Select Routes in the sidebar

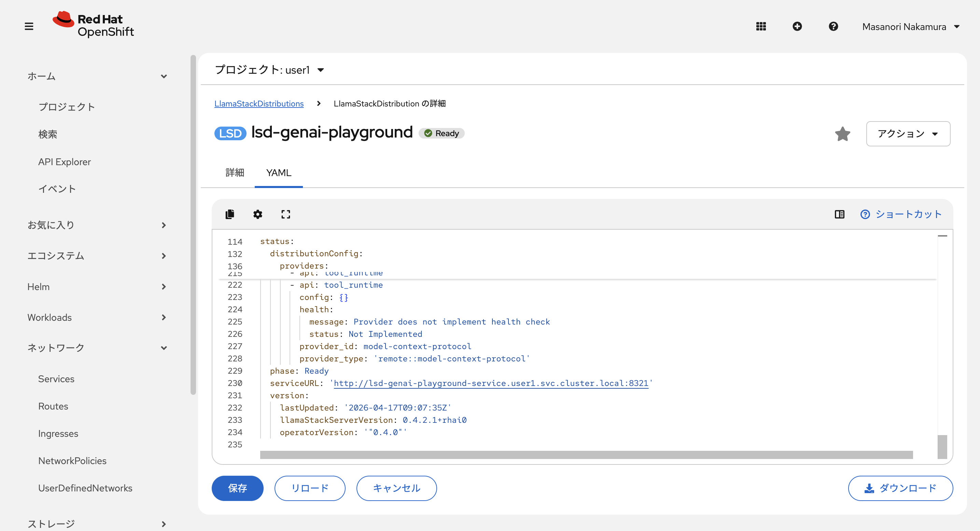tap(53, 406)
